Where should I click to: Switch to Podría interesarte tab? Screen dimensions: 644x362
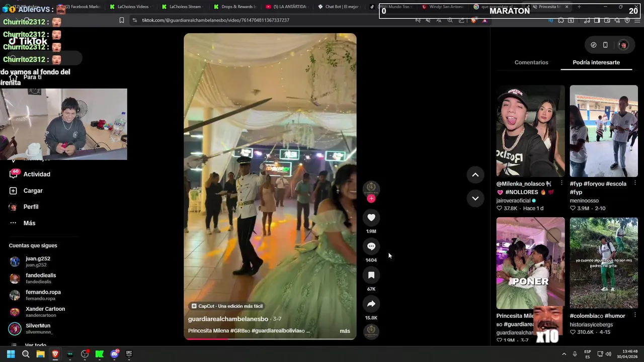click(596, 62)
